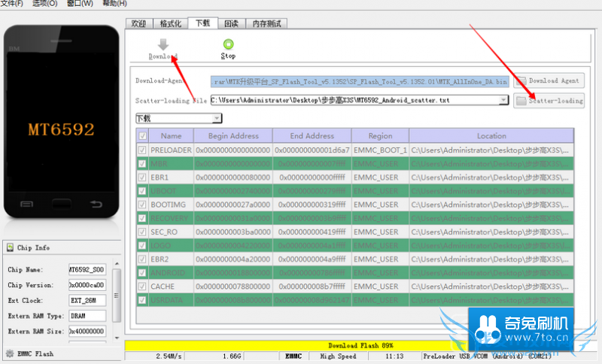Click the phone image home button
This screenshot has width=602, height=364.
62,205
